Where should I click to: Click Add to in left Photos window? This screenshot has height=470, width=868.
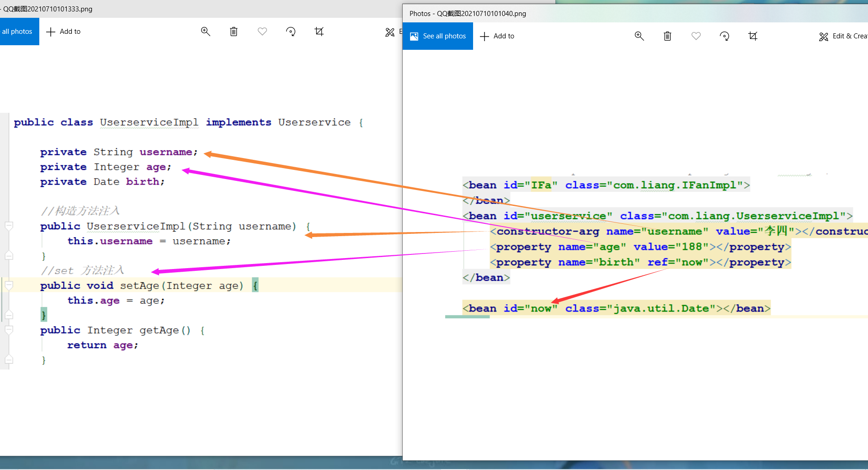pyautogui.click(x=64, y=32)
